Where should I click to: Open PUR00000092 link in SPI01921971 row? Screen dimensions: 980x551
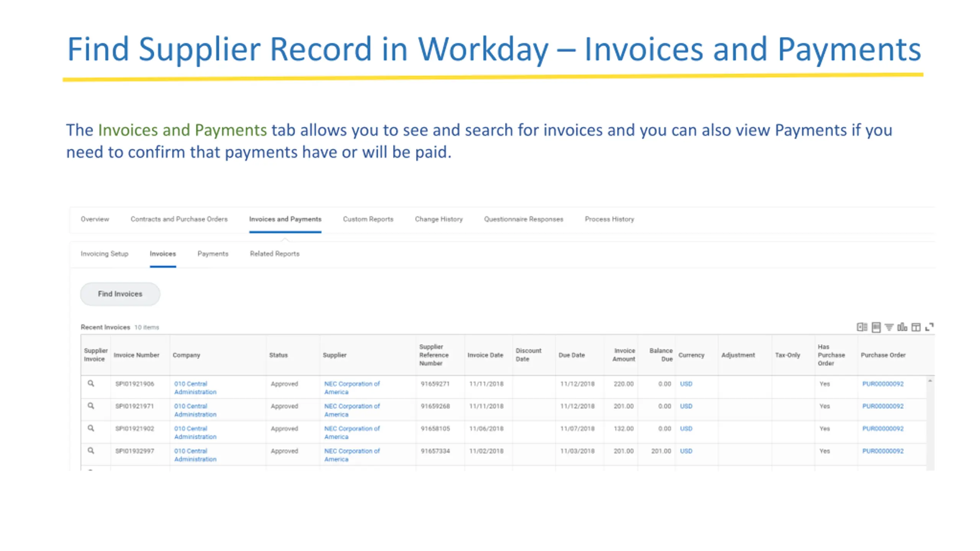(x=883, y=406)
